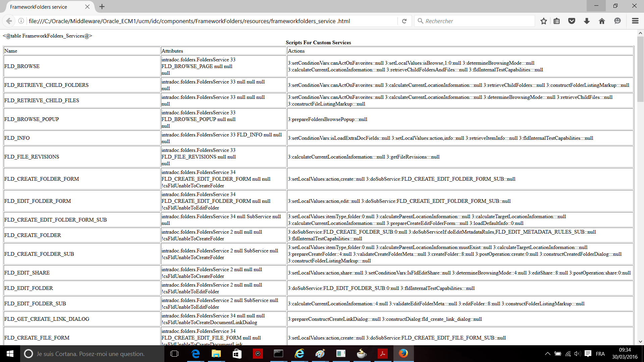Image resolution: width=644 pixels, height=362 pixels.
Task: Open a new tab with the plus button
Action: point(102,7)
